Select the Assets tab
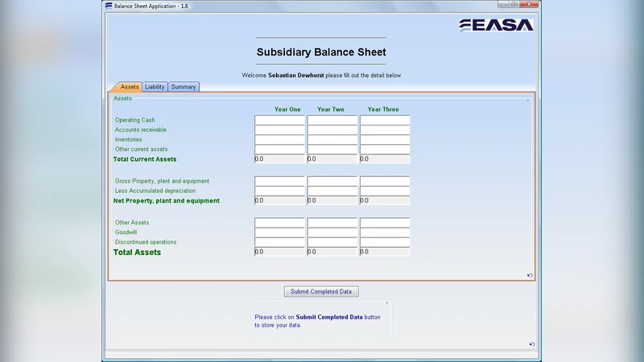The width and height of the screenshot is (644, 362). tap(129, 87)
